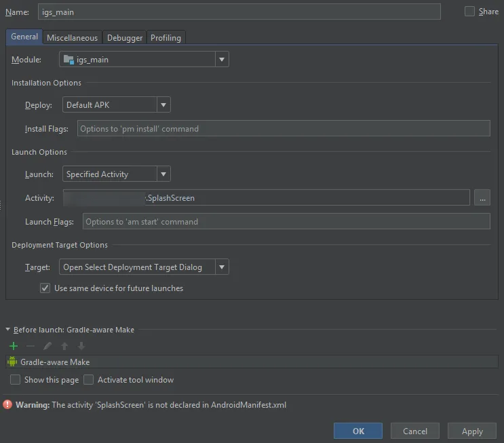Click the Install Flags input field

[x=284, y=128]
